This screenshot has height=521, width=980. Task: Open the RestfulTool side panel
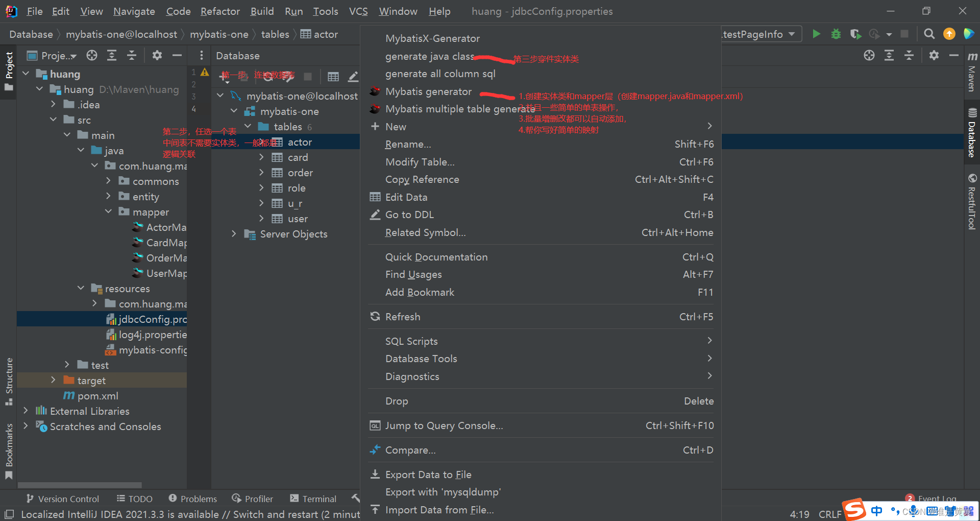tap(972, 202)
